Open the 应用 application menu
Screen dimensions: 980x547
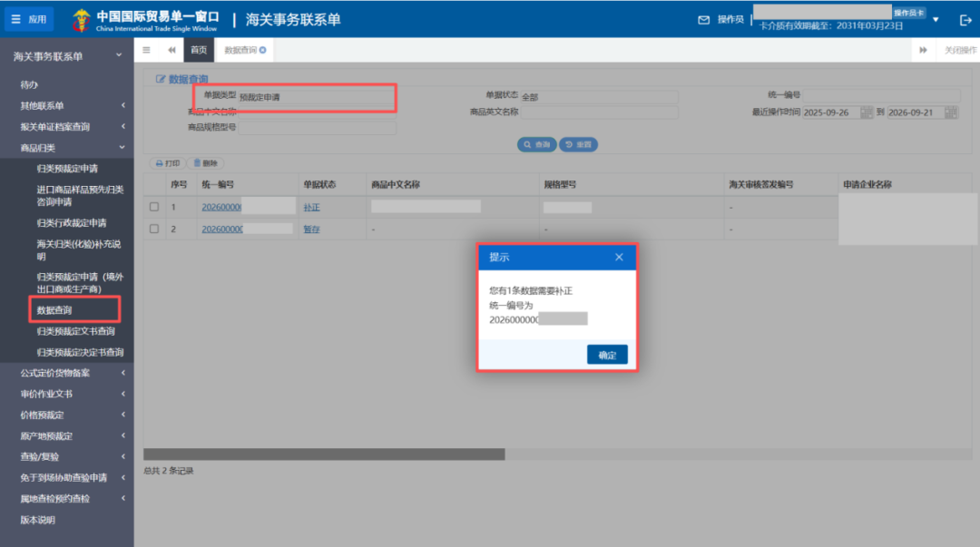pyautogui.click(x=29, y=19)
